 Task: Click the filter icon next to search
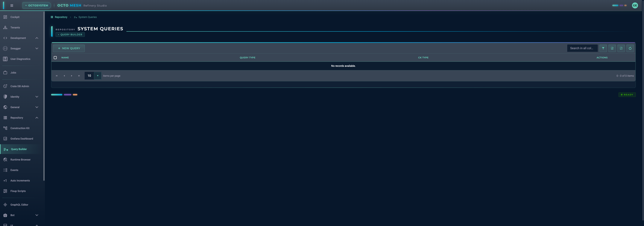(x=603, y=48)
